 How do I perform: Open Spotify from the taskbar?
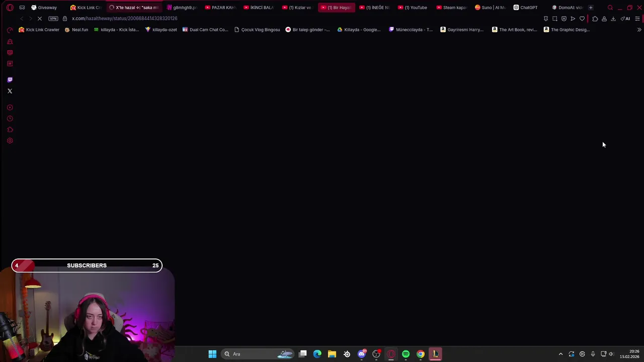click(x=406, y=354)
